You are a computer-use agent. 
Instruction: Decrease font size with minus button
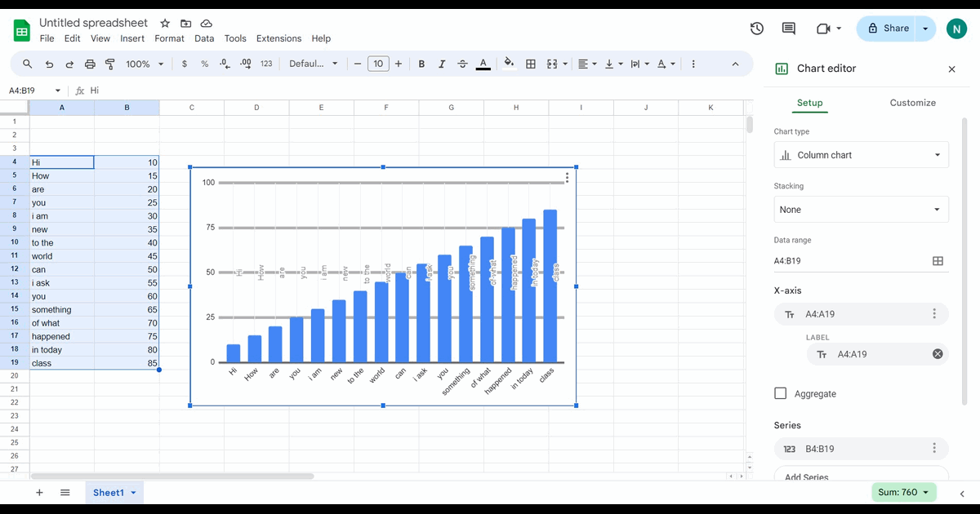click(357, 64)
